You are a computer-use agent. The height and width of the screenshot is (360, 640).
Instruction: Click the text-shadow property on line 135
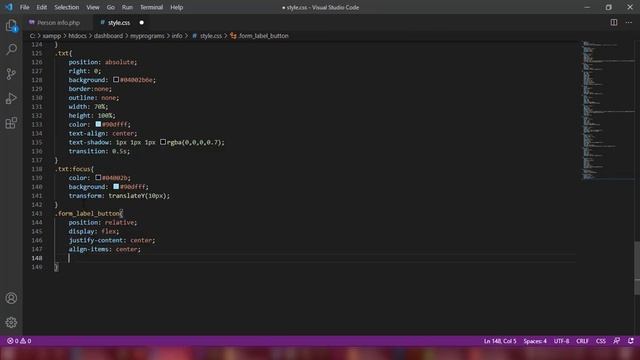(89, 142)
